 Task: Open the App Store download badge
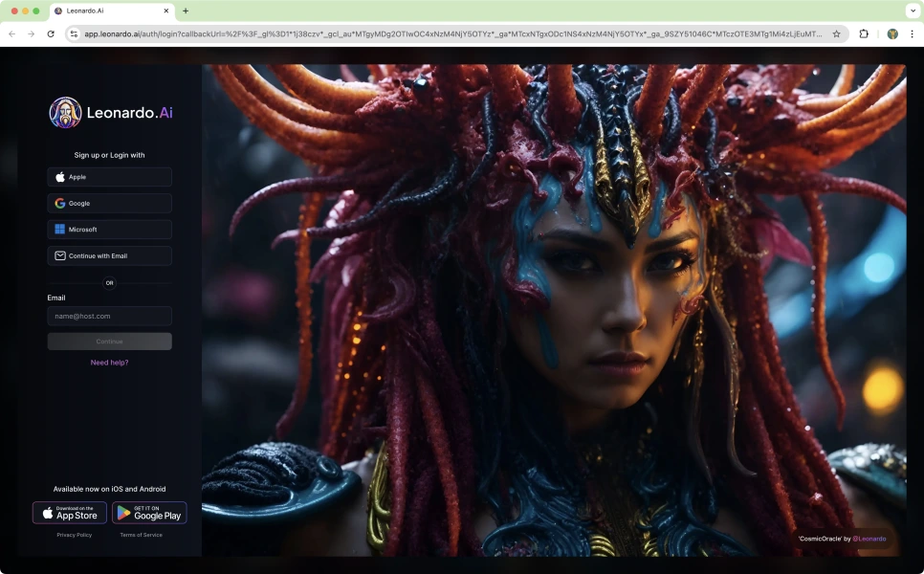tap(70, 513)
